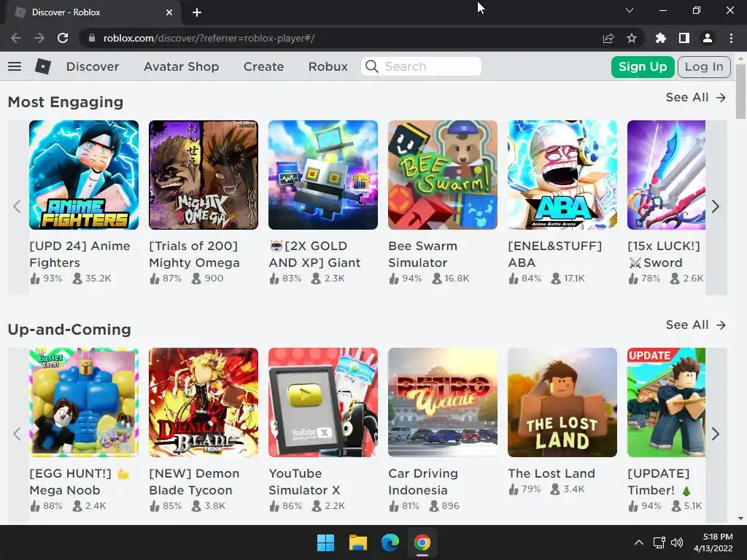
Task: Open the Robux nav item
Action: point(328,66)
